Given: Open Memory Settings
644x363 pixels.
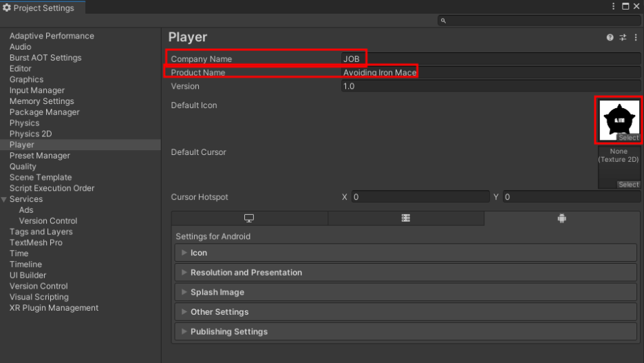Looking at the screenshot, I should [x=41, y=101].
